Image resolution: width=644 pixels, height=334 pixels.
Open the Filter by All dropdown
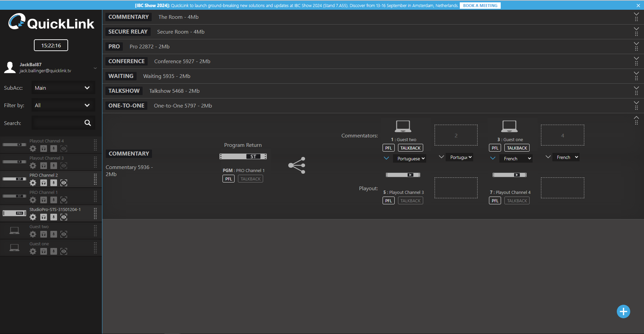click(63, 105)
